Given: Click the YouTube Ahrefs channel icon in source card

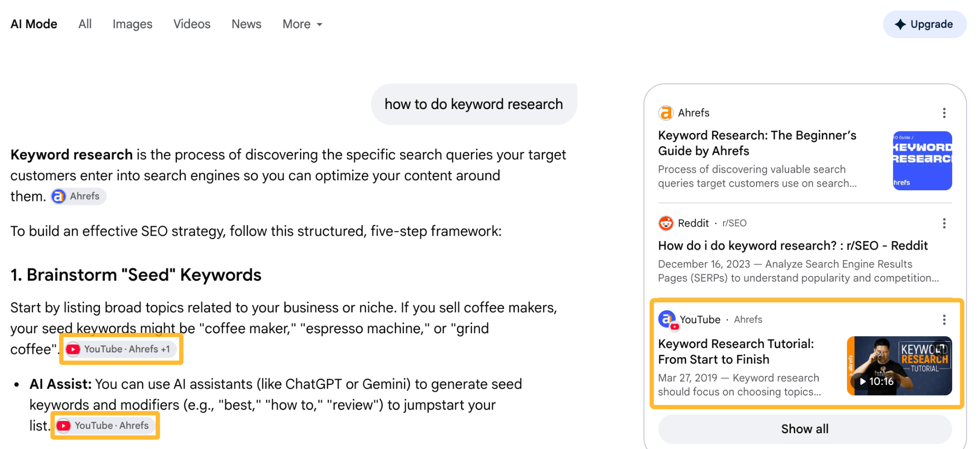Looking at the screenshot, I should tap(668, 320).
